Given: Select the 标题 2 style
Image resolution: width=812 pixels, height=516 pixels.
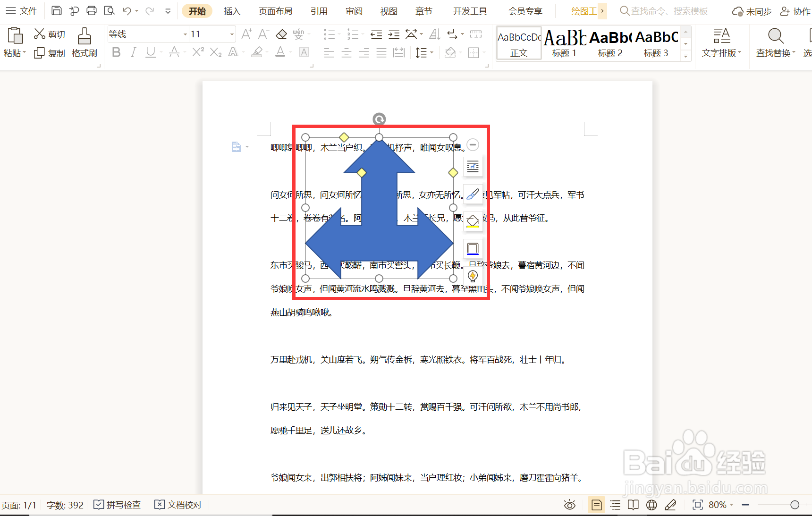Looking at the screenshot, I should pos(610,43).
